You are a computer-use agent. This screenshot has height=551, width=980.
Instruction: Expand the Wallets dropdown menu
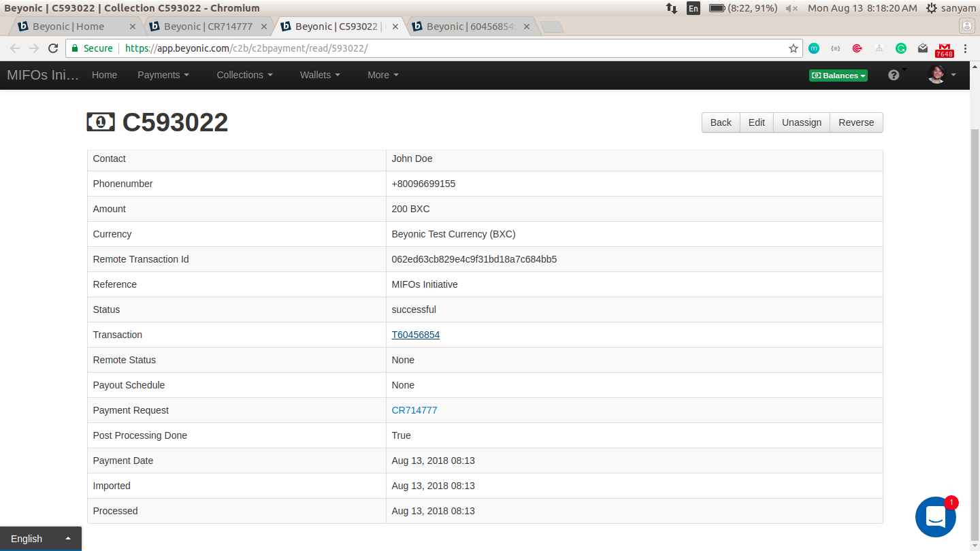pos(320,75)
